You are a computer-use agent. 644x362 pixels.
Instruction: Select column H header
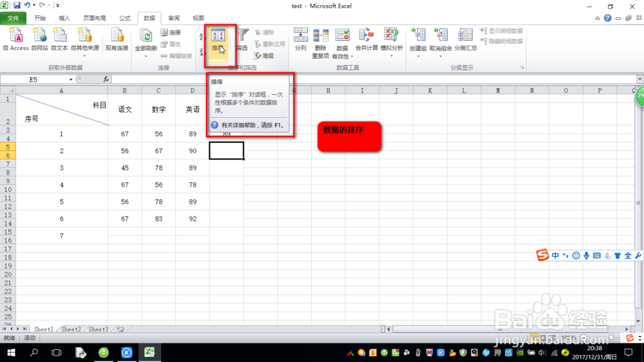click(328, 90)
